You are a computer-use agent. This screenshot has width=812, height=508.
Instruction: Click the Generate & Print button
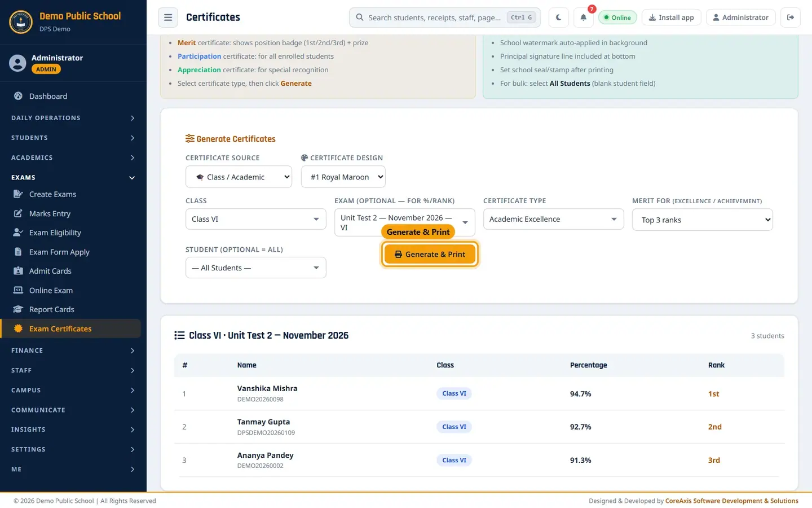click(430, 255)
